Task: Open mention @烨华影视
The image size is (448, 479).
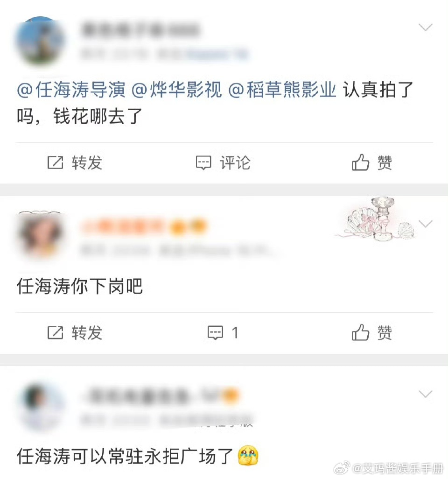Action: [176, 90]
